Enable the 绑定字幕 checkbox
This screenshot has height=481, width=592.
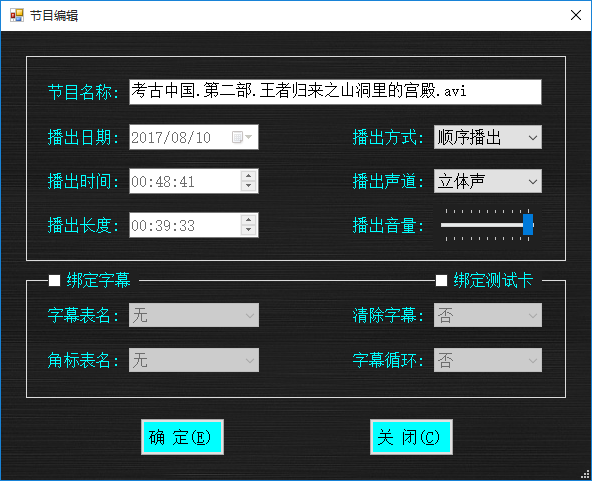coord(54,281)
